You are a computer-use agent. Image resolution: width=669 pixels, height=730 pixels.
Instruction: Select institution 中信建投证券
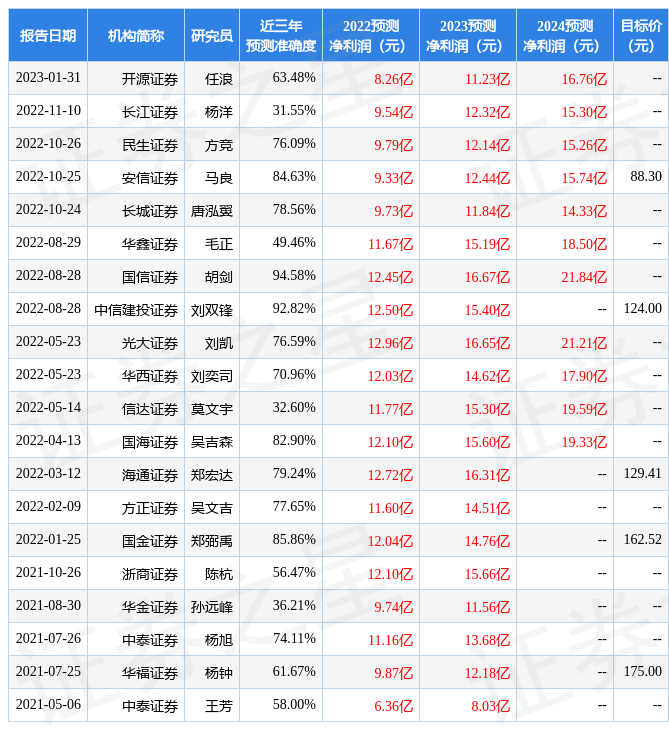pos(136,310)
